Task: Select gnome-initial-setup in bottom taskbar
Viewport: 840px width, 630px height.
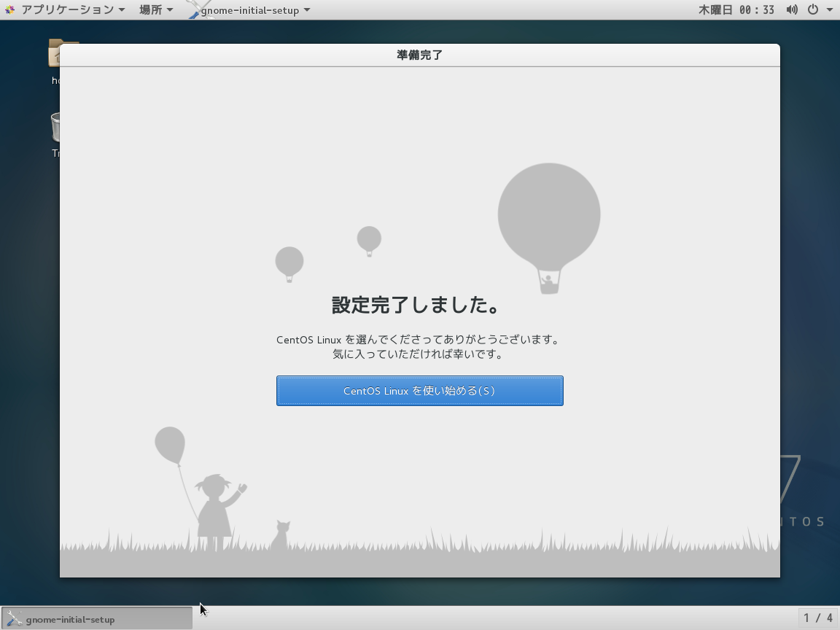Action: (x=96, y=619)
